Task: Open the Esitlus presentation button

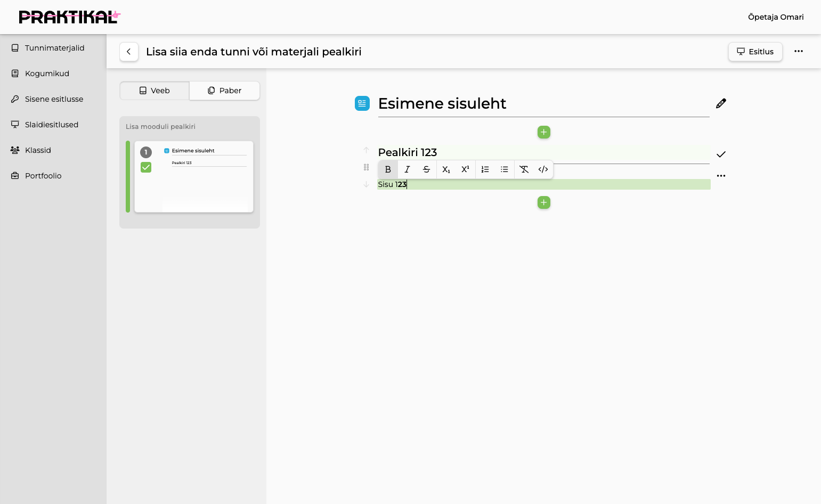Action: [755, 52]
